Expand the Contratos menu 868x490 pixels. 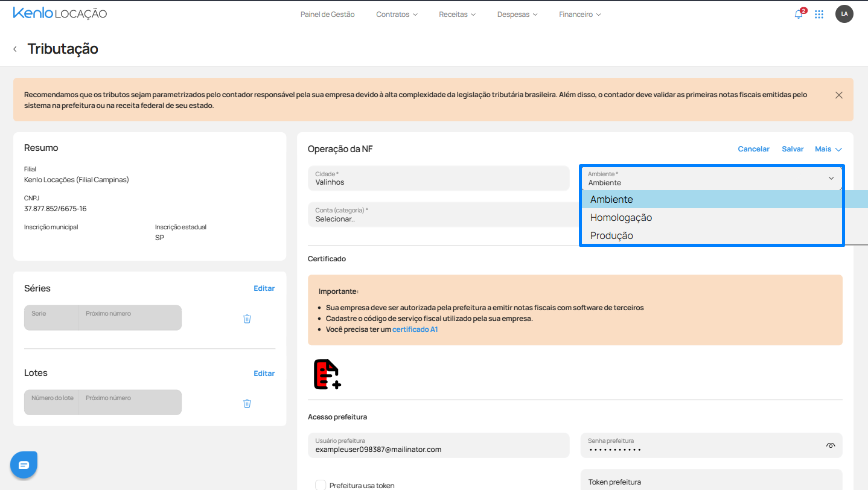tap(397, 14)
